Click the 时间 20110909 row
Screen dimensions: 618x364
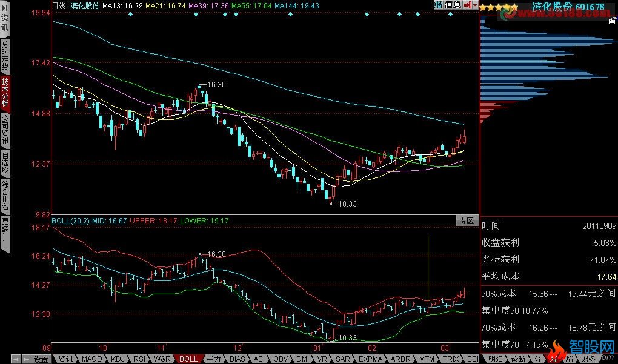549,226
